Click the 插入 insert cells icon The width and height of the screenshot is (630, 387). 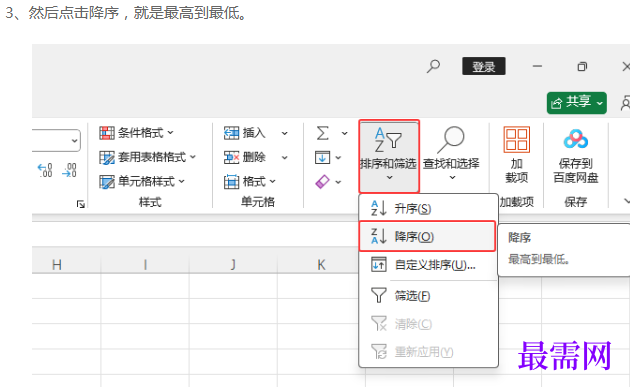click(231, 133)
